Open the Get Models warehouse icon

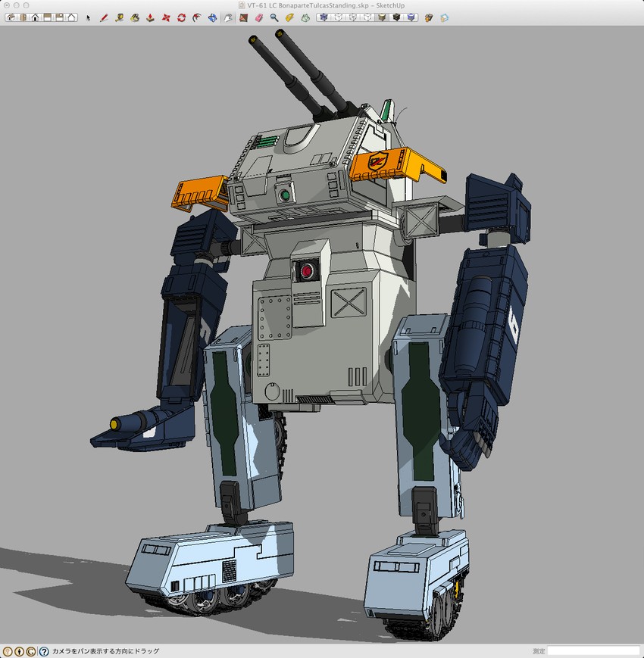(429, 17)
